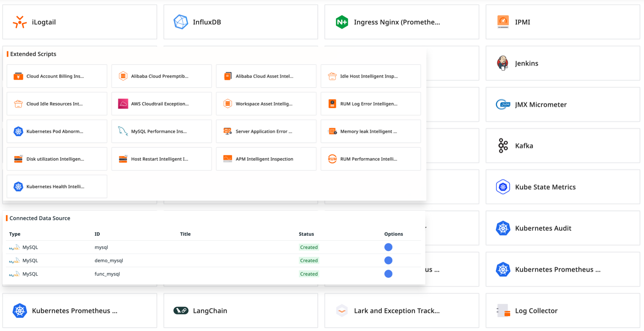This screenshot has width=644, height=331.
Task: Click the 'Log Collector' card label
Action: tap(536, 311)
